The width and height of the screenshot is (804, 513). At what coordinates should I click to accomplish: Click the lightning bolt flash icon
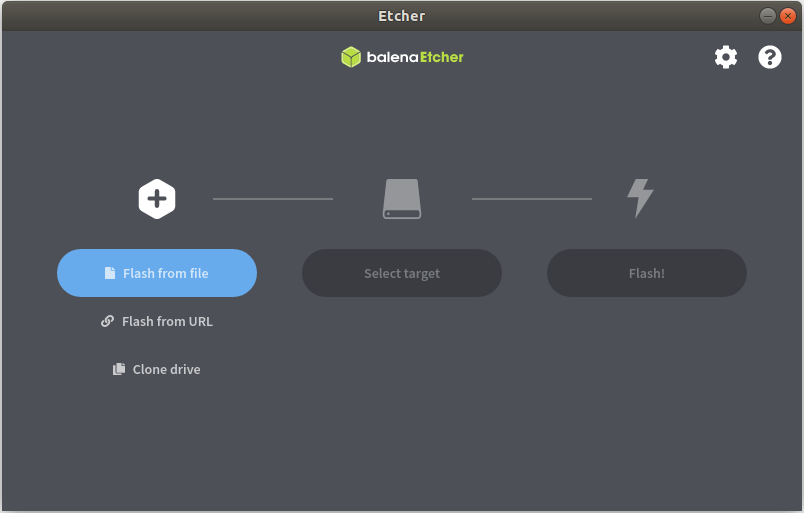point(640,199)
